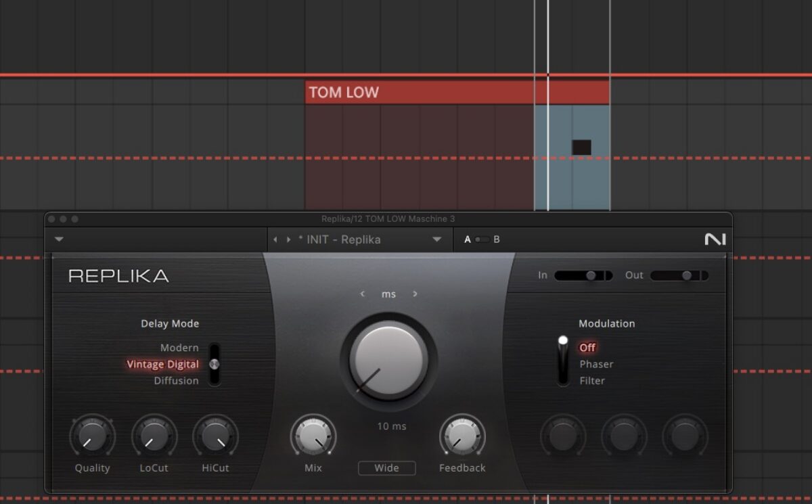Image resolution: width=812 pixels, height=504 pixels.
Task: Toggle the Wide button
Action: click(x=387, y=467)
